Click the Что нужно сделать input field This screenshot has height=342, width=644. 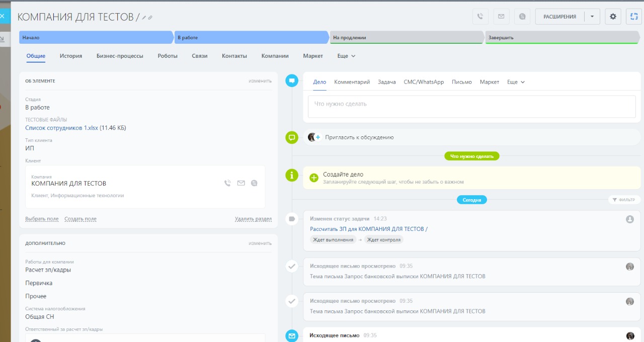pyautogui.click(x=471, y=104)
